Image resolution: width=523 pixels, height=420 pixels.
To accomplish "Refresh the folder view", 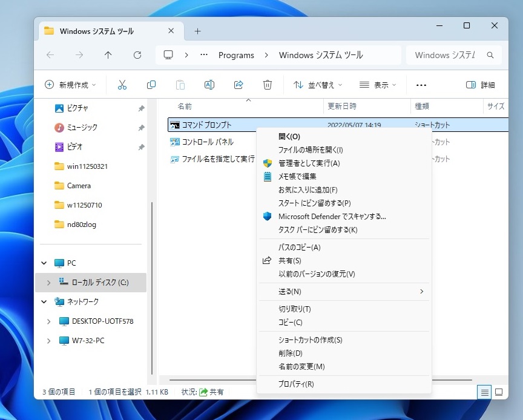I will (137, 55).
